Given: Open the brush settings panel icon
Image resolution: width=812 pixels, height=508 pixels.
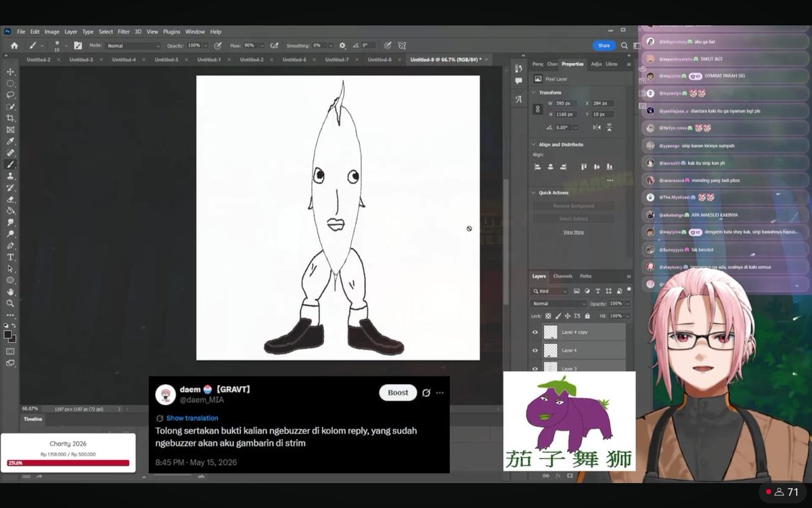Looking at the screenshot, I should pyautogui.click(x=78, y=45).
